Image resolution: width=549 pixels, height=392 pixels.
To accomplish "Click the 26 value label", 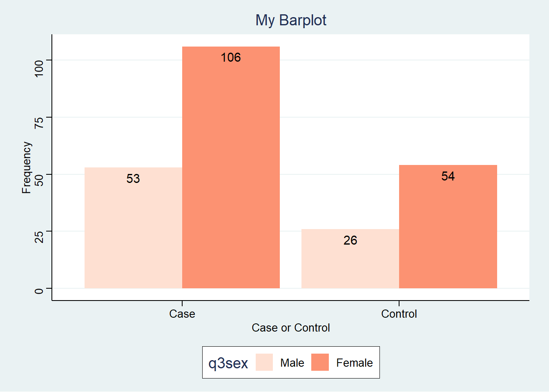I will 350,241.
